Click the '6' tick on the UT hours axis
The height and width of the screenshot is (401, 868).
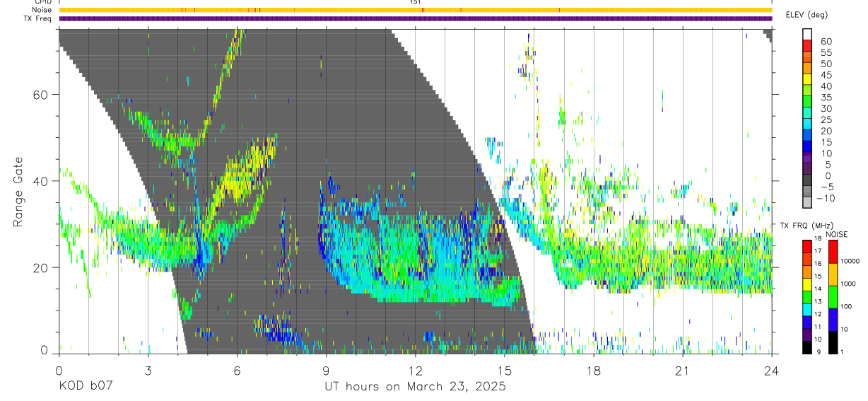(237, 371)
